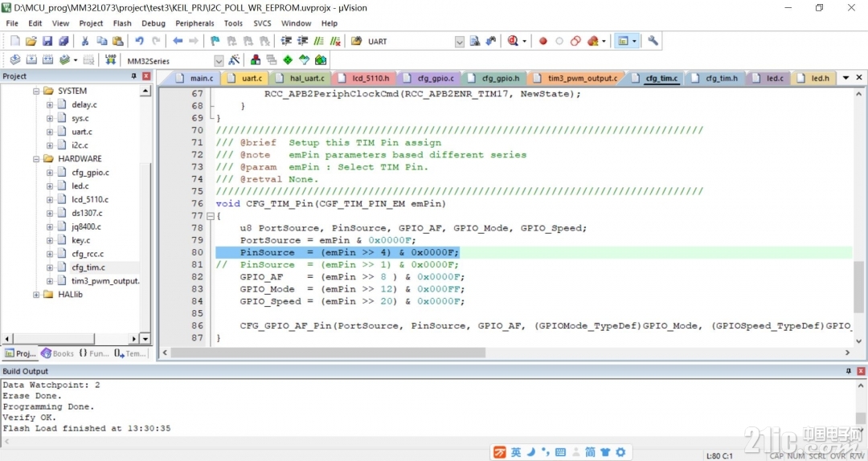Click the Find in Files icon
The height and width of the screenshot is (461, 868).
pos(357,41)
